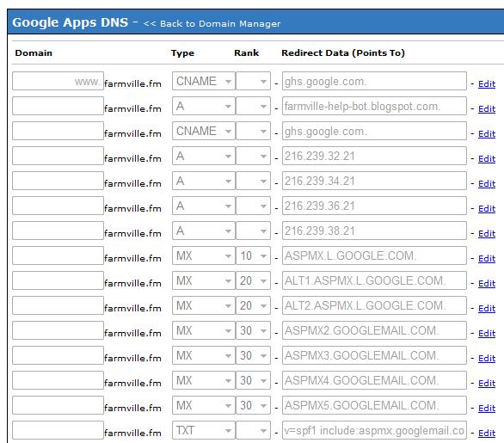504x443 pixels.
Task: Focus subdomain field for 216.239.34.21 row
Action: pyautogui.click(x=58, y=181)
